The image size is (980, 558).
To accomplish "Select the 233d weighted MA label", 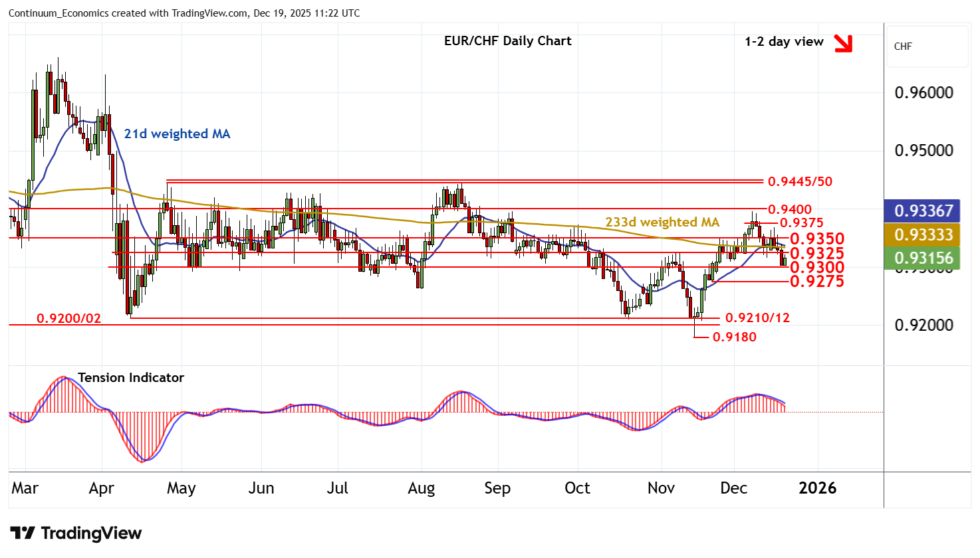I will tap(662, 222).
